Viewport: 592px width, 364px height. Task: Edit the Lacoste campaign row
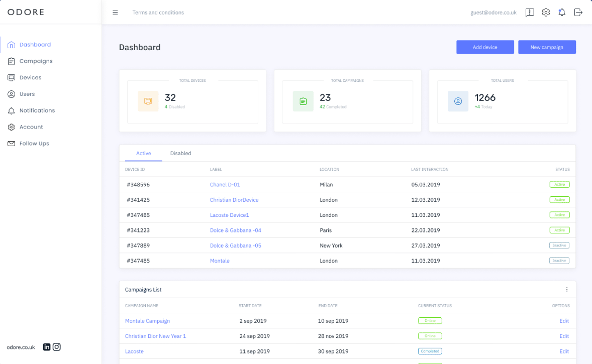564,351
